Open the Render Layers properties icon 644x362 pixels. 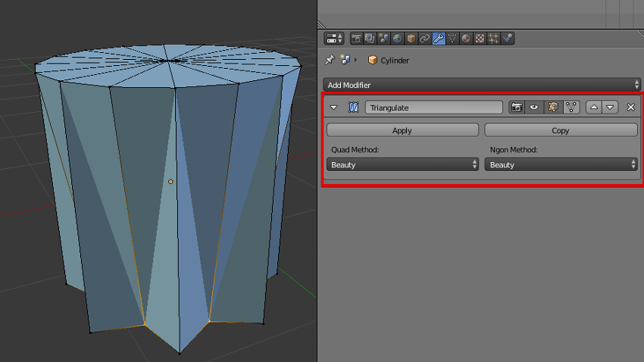370,38
